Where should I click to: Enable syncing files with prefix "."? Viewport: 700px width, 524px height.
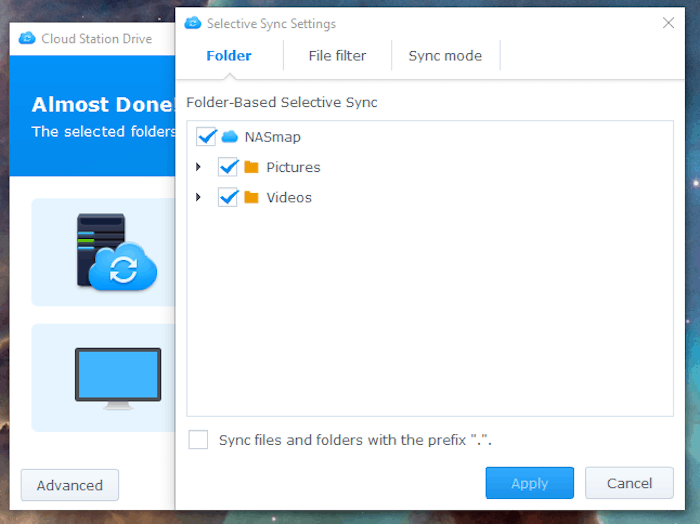(199, 440)
